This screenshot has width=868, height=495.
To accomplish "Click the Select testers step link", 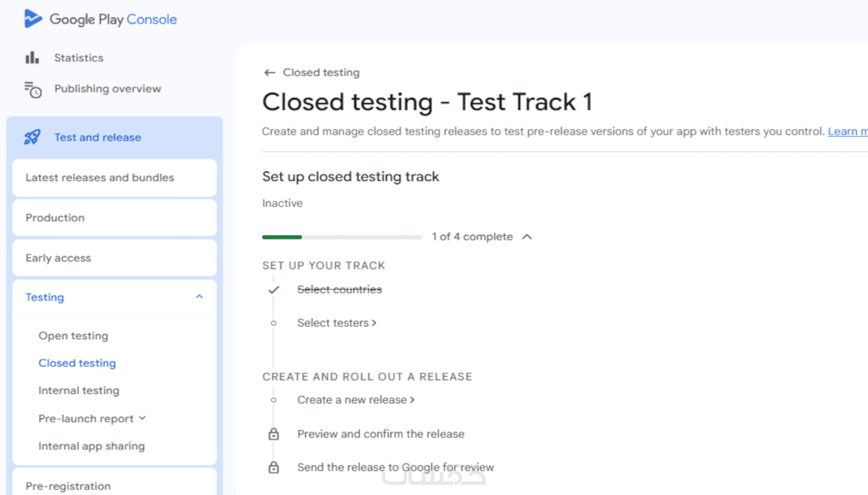I will [336, 323].
